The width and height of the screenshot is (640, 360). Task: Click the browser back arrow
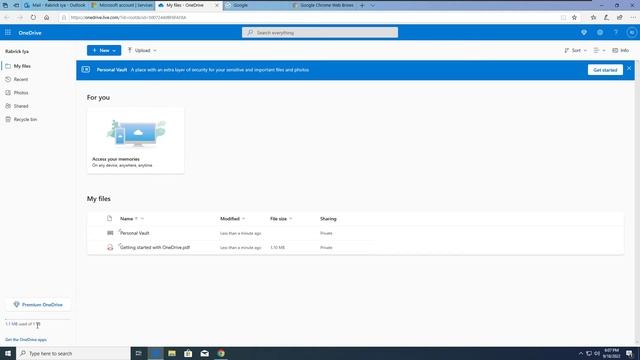tap(7, 18)
